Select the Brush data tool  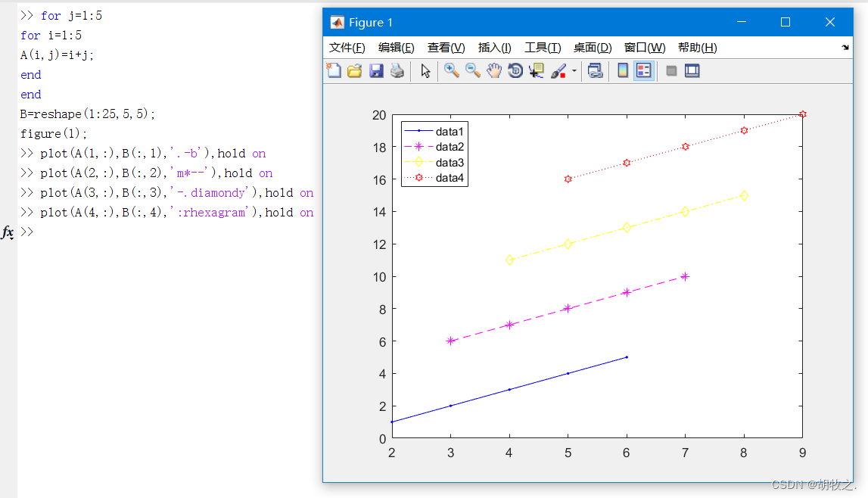tap(558, 71)
